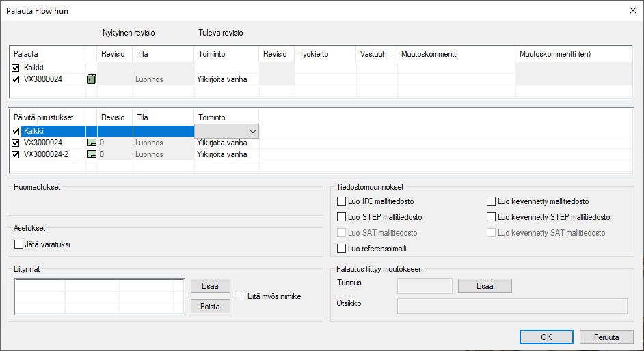Click the drawing icon for VX3000024-2 row
The image size is (644, 351).
91,154
